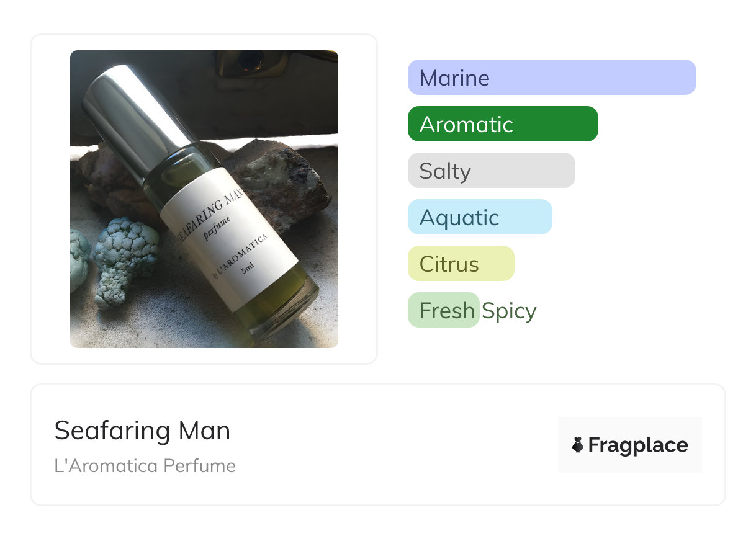The image size is (756, 536).
Task: Select the Marine accord bar
Action: click(x=552, y=78)
